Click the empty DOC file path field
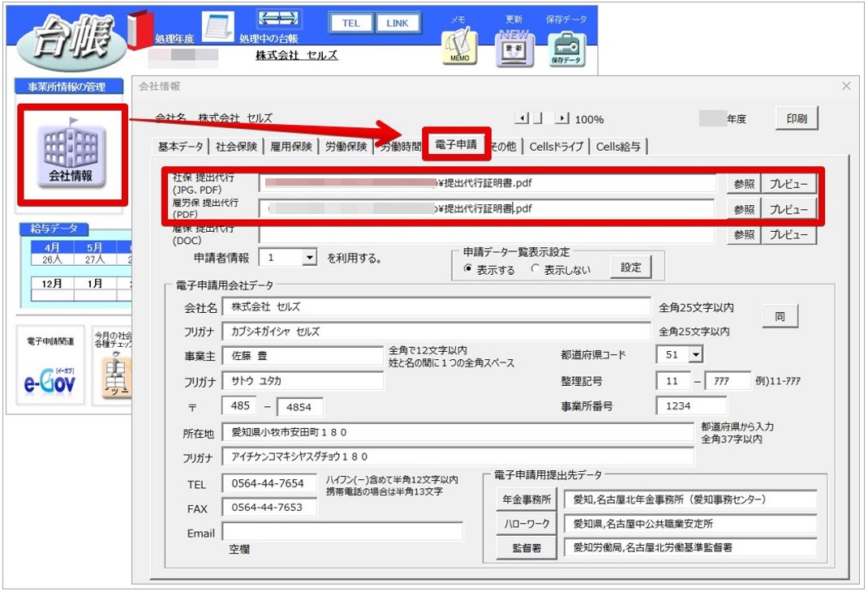868x591 pixels. pos(488,234)
